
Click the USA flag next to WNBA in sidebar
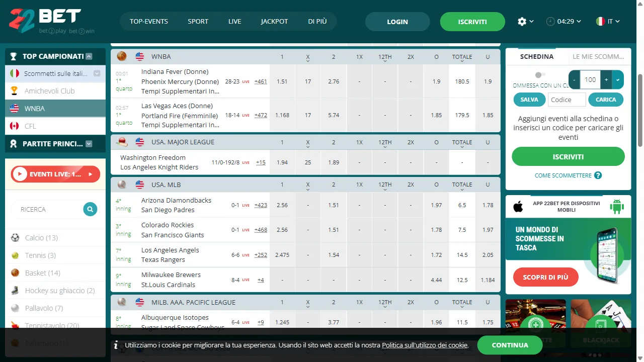click(x=15, y=109)
